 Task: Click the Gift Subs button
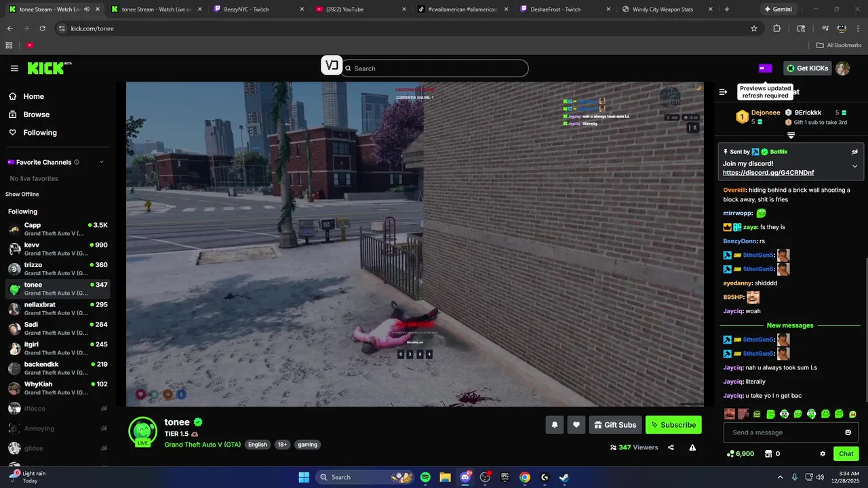tap(615, 425)
